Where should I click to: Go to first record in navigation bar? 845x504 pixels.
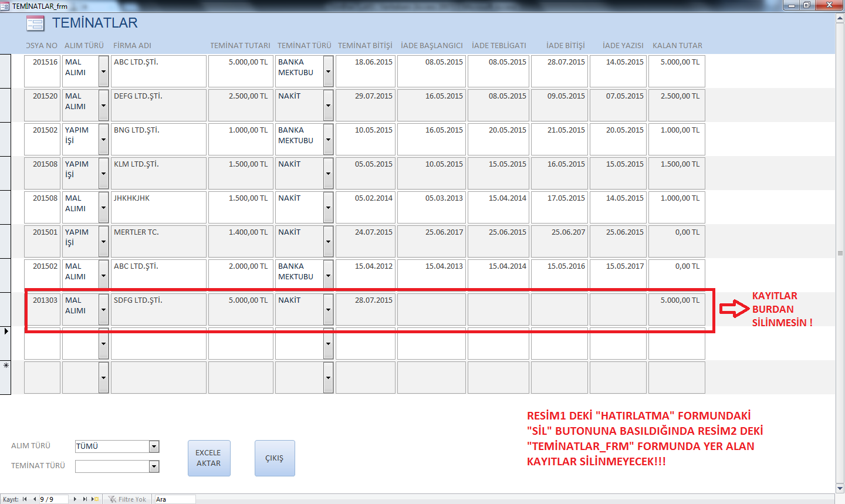(x=25, y=499)
